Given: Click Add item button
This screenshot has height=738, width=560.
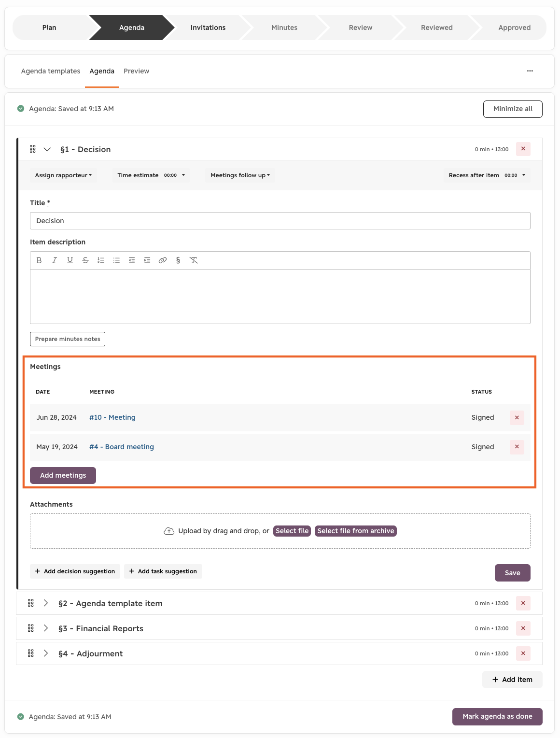Looking at the screenshot, I should point(512,680).
